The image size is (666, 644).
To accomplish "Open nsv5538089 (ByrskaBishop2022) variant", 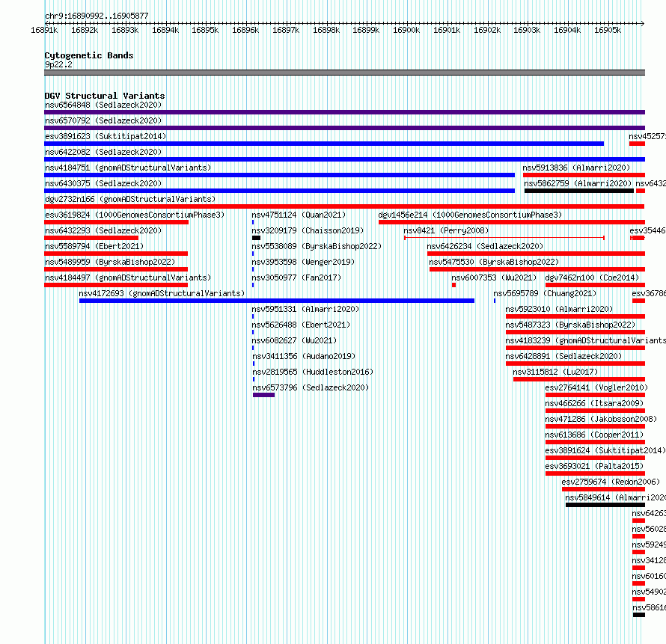I will (317, 246).
